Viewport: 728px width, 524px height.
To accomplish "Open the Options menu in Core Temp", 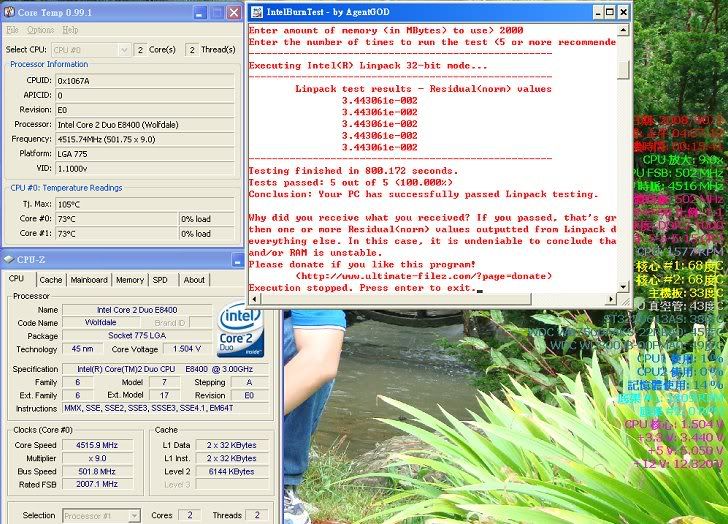I will click(x=40, y=30).
